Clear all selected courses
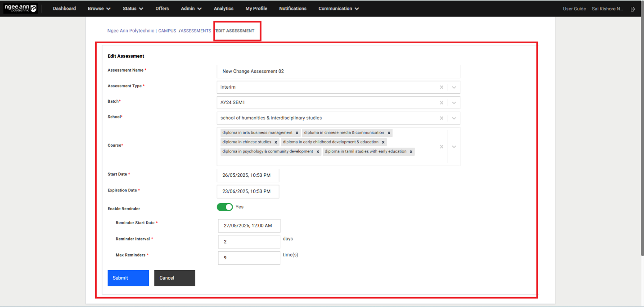 coord(441,147)
